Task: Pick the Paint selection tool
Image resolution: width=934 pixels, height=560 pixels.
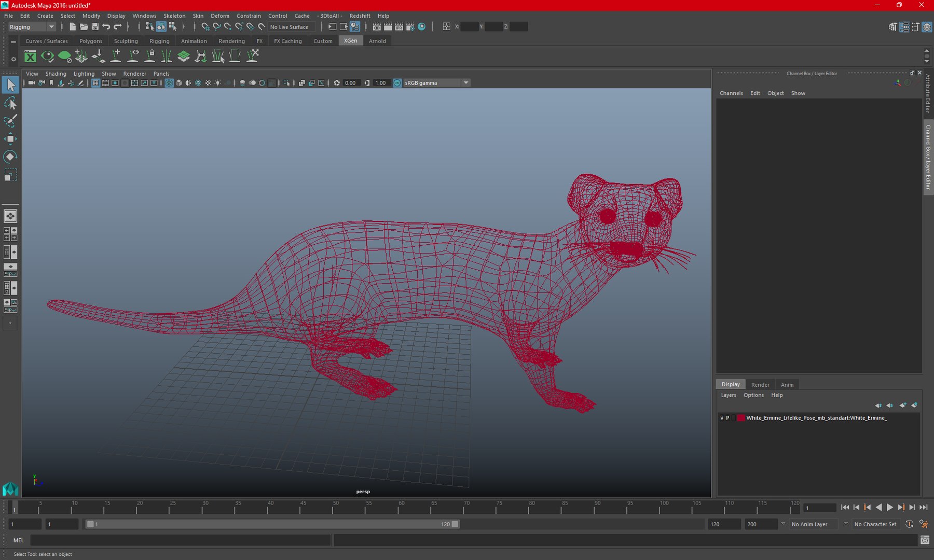Action: pos(10,121)
